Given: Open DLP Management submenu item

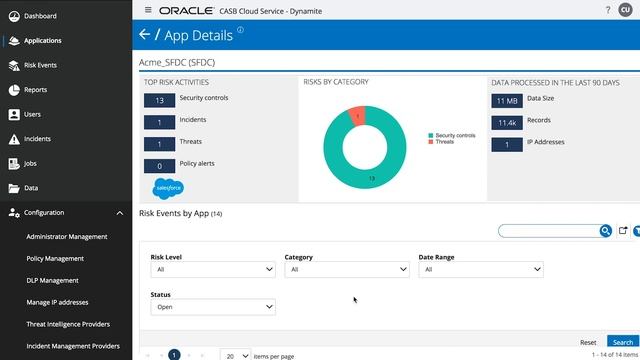Looking at the screenshot, I should pyautogui.click(x=53, y=281).
